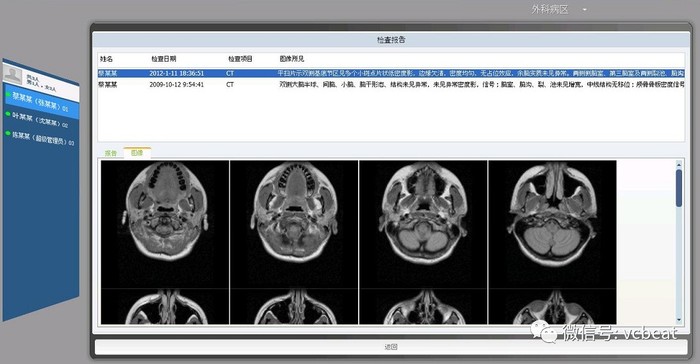
Task: Click the image pane scrollbar thumb
Action: tap(679, 188)
